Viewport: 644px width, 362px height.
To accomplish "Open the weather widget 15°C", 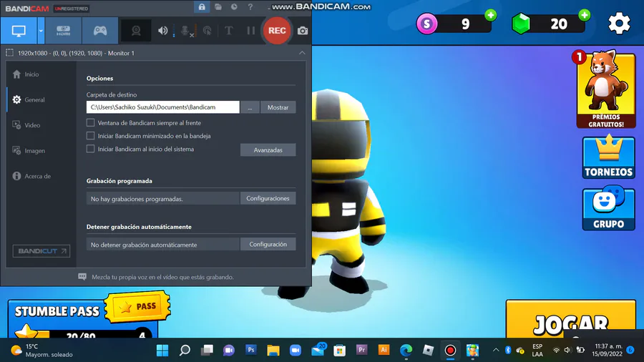I will point(41,350).
